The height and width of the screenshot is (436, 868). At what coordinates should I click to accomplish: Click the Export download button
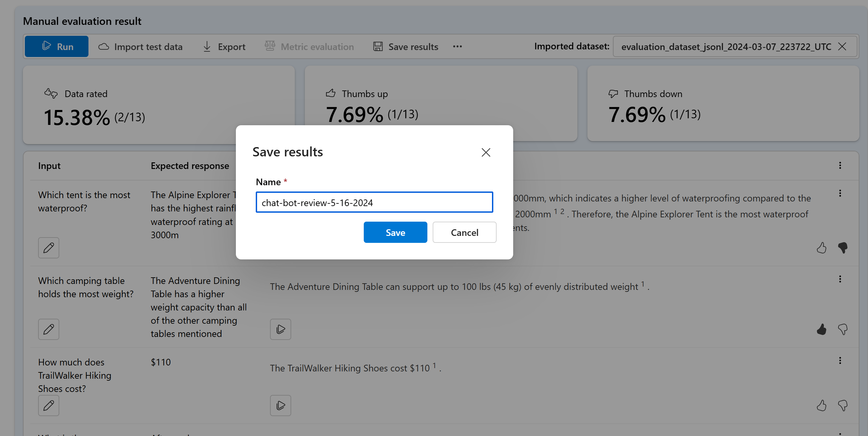[x=224, y=46]
